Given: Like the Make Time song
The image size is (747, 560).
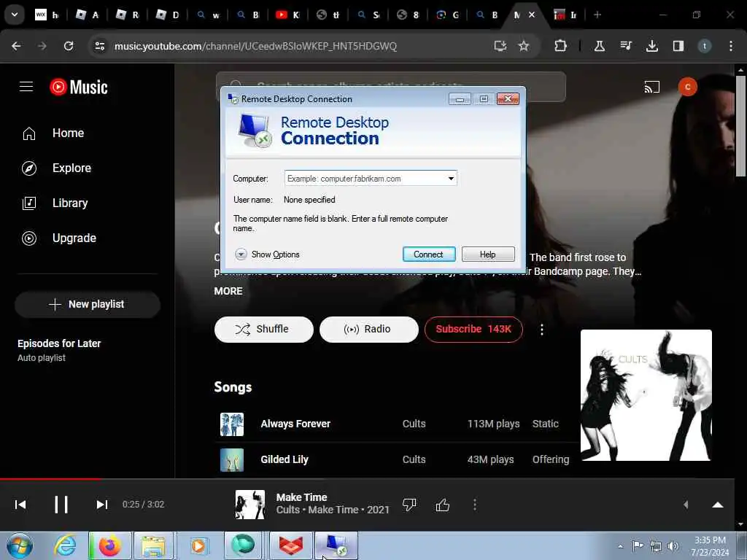Looking at the screenshot, I should (x=443, y=505).
